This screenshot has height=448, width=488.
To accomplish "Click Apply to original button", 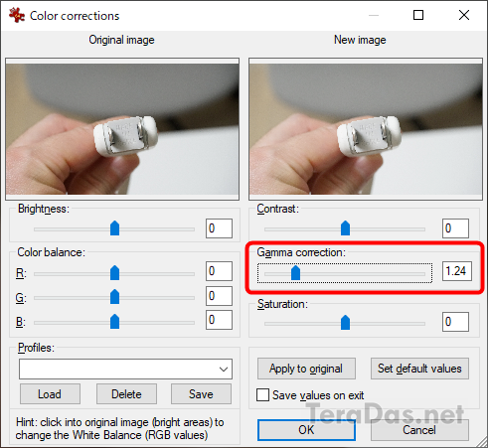I will click(x=306, y=369).
